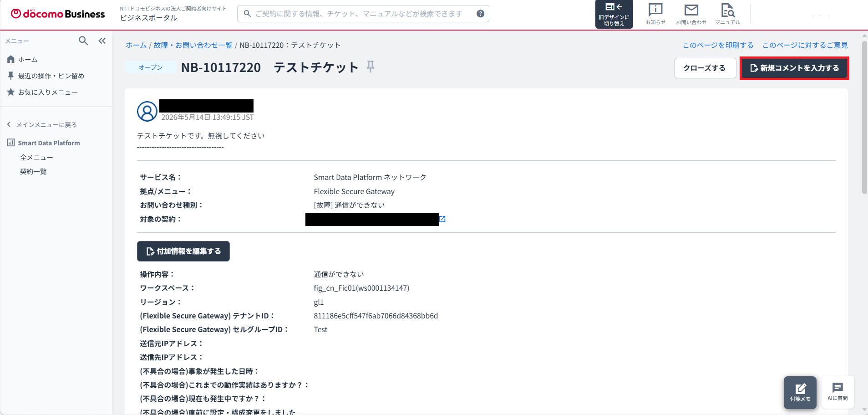868x415 pixels.
Task: Click the value Smart Data Platform ネットワーク
Action: click(370, 177)
